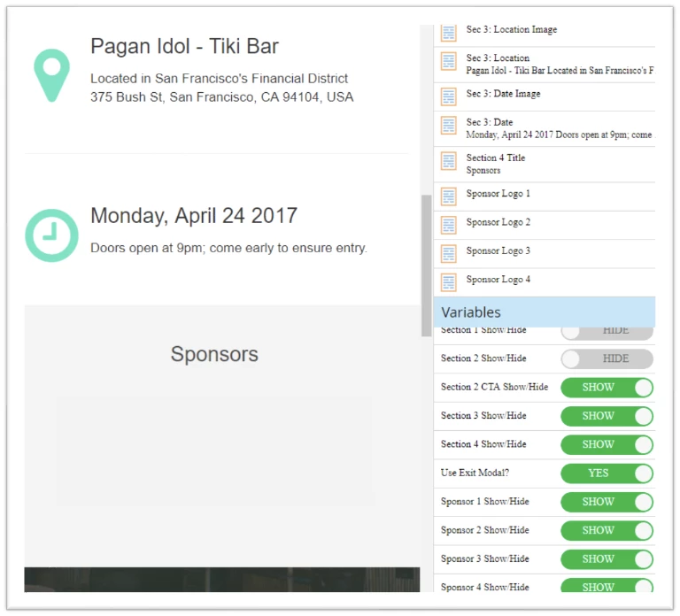Toggle Sponsor 1 Show/Hide switch
This screenshot has width=680, height=616.
pos(607,502)
